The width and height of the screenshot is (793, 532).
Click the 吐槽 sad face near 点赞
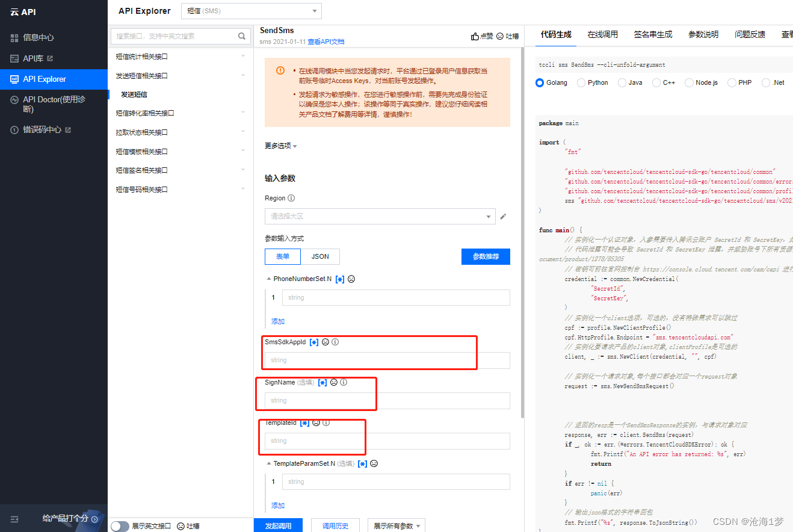click(x=500, y=36)
